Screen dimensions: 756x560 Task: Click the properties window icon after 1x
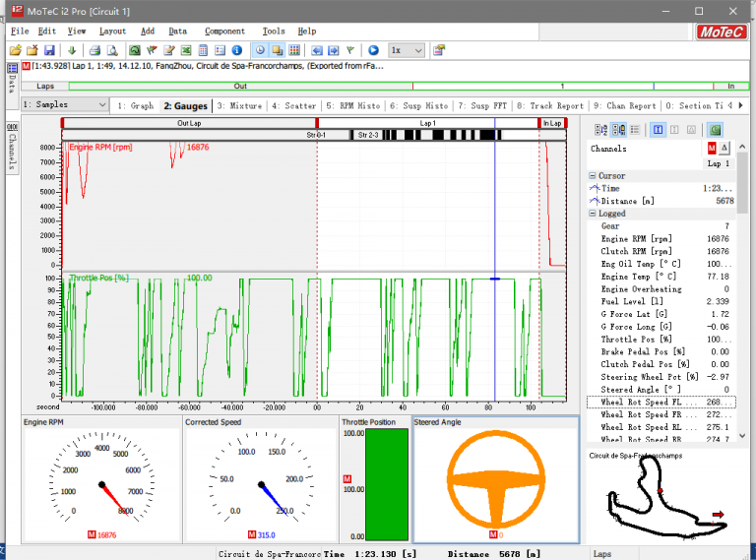click(x=439, y=50)
